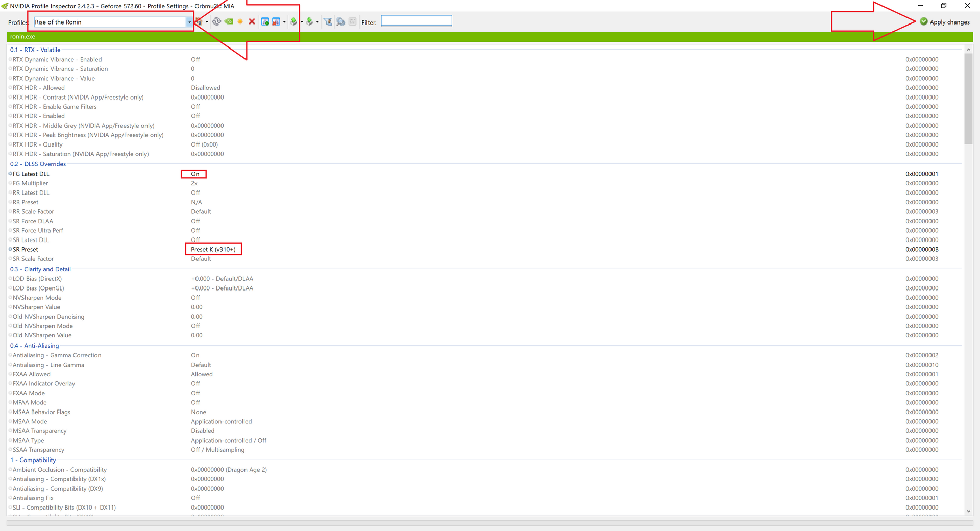Open the SR Preset value Preset K (v310+)
Image resolution: width=980 pixels, height=531 pixels.
coord(213,249)
